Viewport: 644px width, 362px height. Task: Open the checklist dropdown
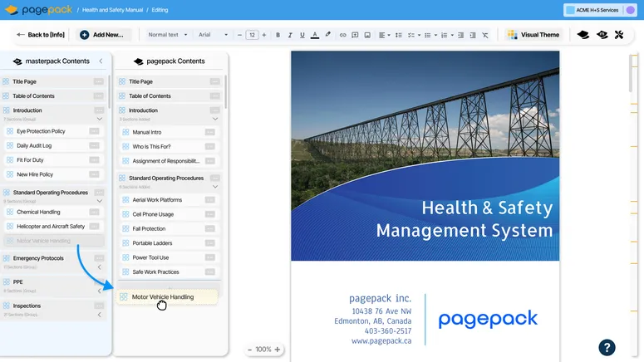414,35
